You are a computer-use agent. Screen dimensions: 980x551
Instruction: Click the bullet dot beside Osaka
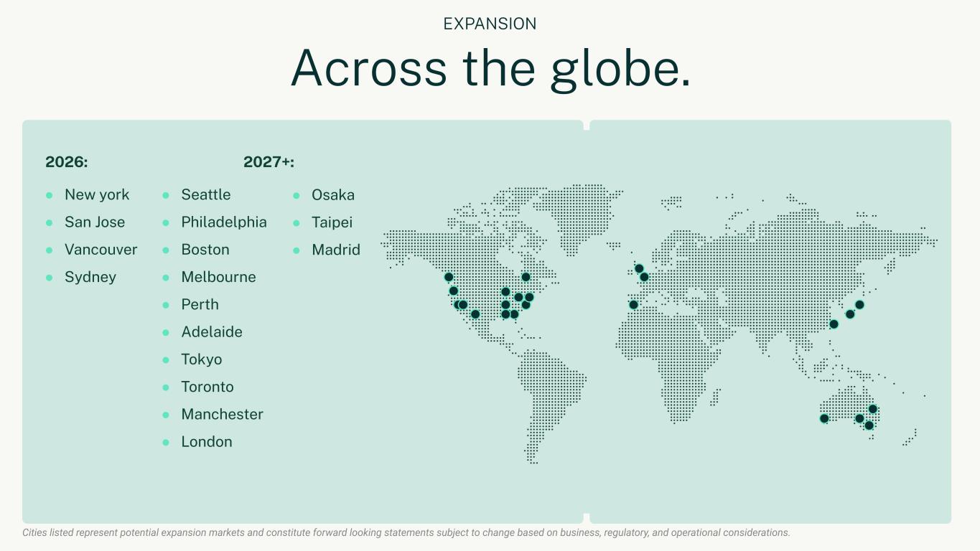(297, 195)
